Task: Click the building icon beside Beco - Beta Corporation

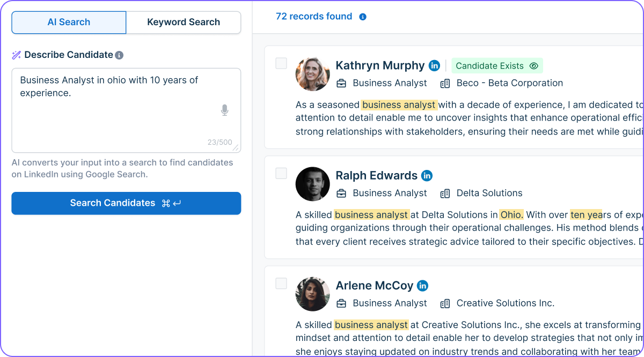Action: (x=445, y=83)
